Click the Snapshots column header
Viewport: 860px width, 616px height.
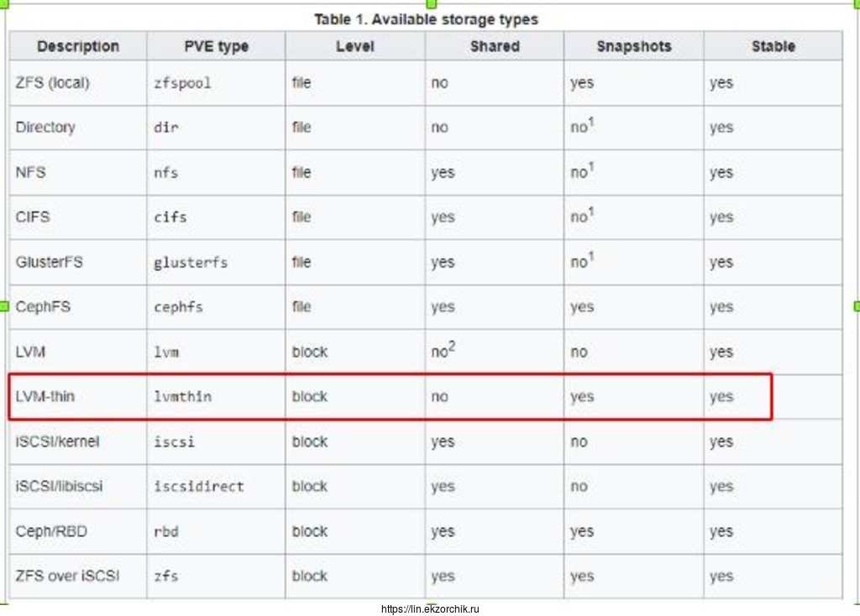coord(633,47)
